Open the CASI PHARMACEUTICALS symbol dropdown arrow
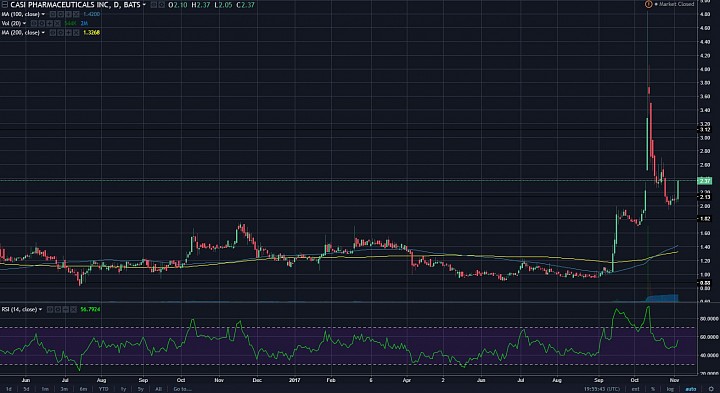The width and height of the screenshot is (720, 393). 144,5
